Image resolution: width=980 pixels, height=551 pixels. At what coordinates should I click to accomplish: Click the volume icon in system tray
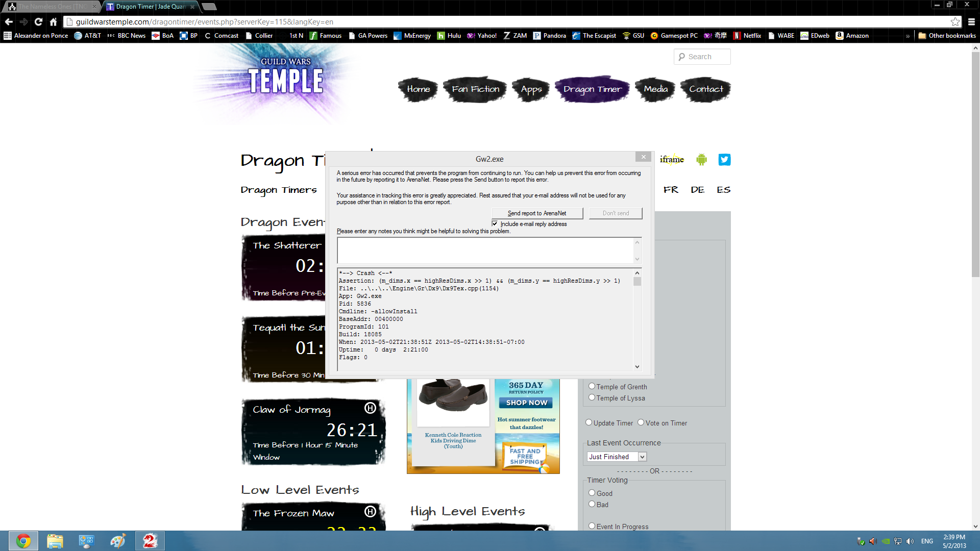tap(910, 541)
